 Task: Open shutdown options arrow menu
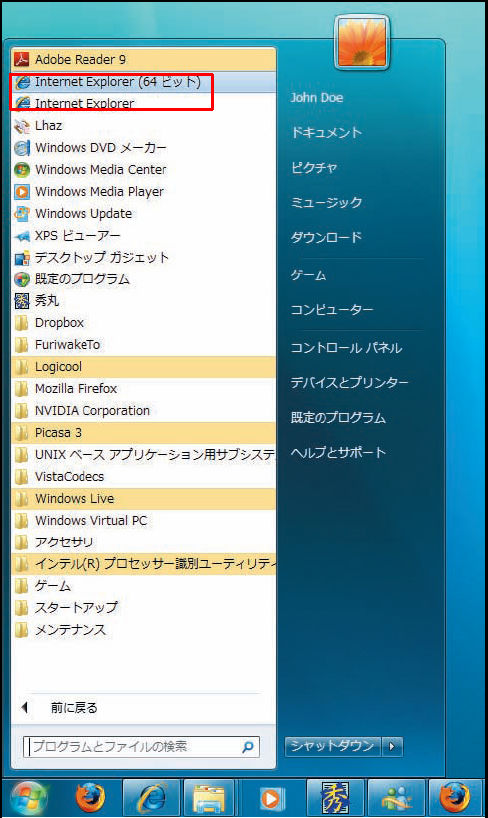[x=392, y=747]
